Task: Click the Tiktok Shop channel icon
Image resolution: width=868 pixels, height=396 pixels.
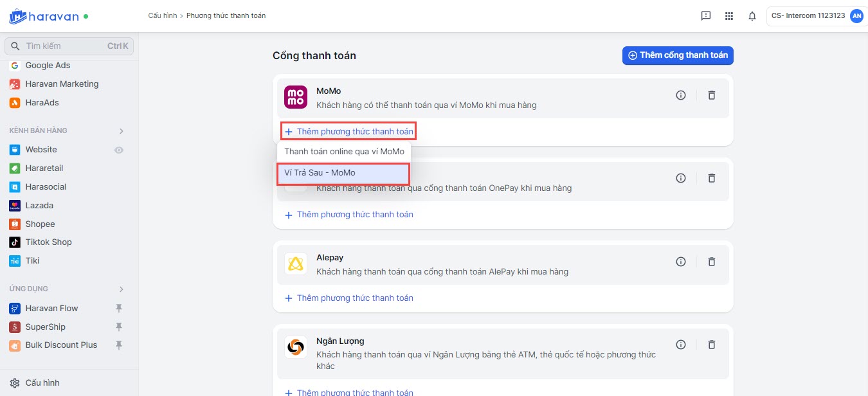Action: click(x=15, y=242)
